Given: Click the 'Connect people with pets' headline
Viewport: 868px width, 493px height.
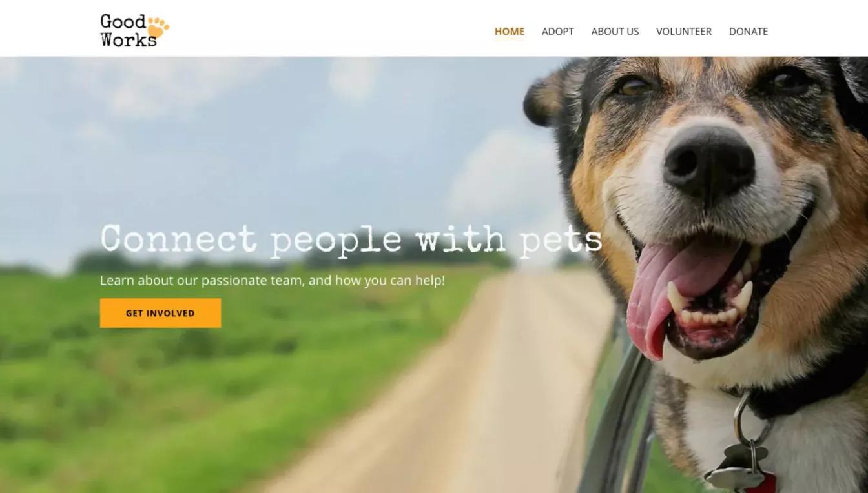Looking at the screenshot, I should pos(351,239).
